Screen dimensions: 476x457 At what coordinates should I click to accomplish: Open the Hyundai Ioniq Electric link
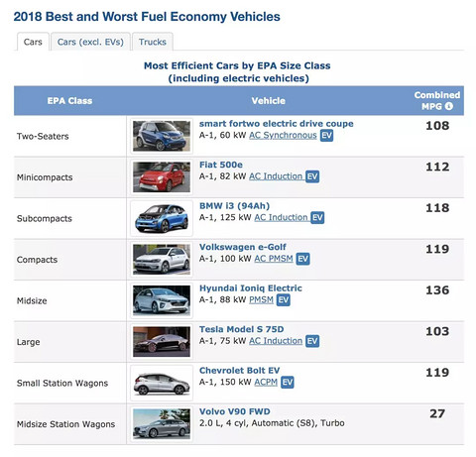coord(251,288)
